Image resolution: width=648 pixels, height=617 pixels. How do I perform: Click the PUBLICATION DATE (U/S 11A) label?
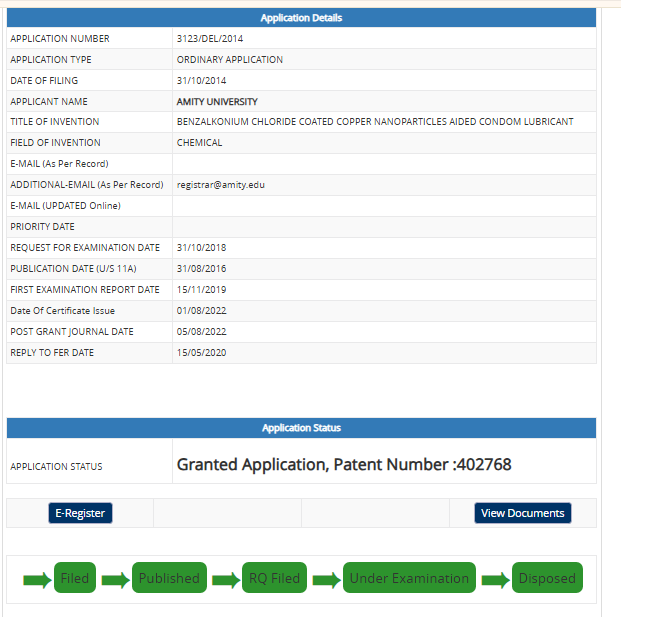pyautogui.click(x=73, y=269)
